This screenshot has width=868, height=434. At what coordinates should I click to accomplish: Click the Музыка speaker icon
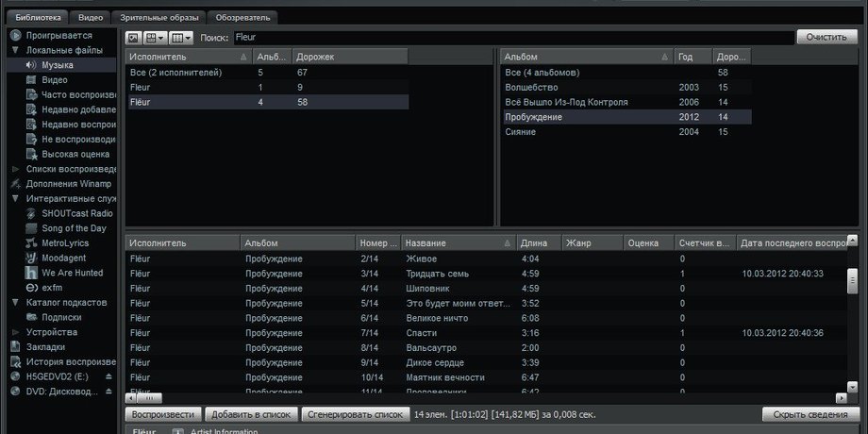[x=31, y=65]
